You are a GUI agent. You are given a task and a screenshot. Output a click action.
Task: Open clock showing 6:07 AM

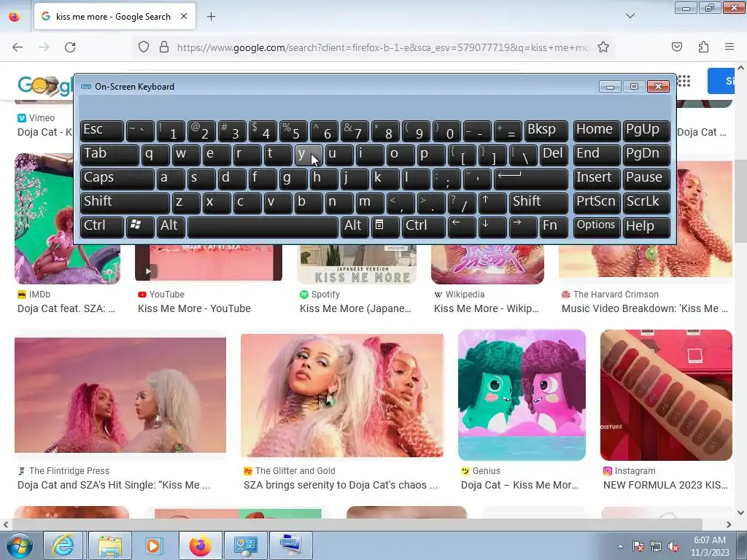[x=710, y=546]
